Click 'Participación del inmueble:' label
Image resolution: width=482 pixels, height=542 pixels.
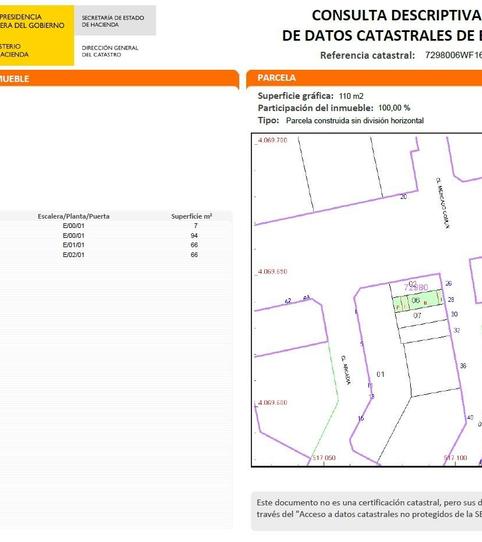point(315,108)
